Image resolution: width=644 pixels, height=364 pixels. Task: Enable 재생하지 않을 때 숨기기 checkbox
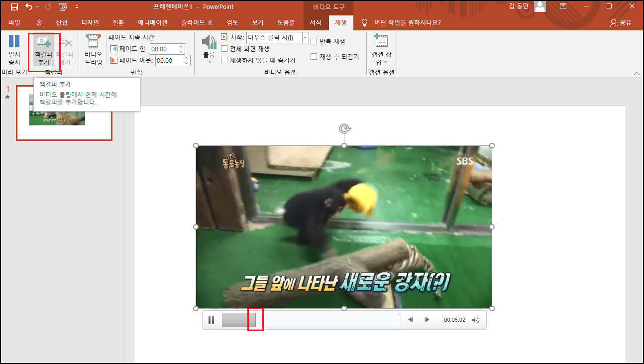point(224,60)
